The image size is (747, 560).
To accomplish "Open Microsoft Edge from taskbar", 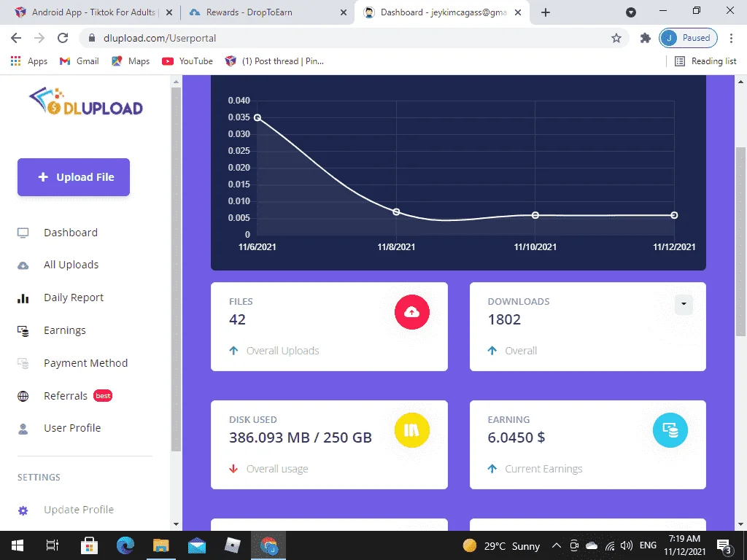I will [x=125, y=545].
